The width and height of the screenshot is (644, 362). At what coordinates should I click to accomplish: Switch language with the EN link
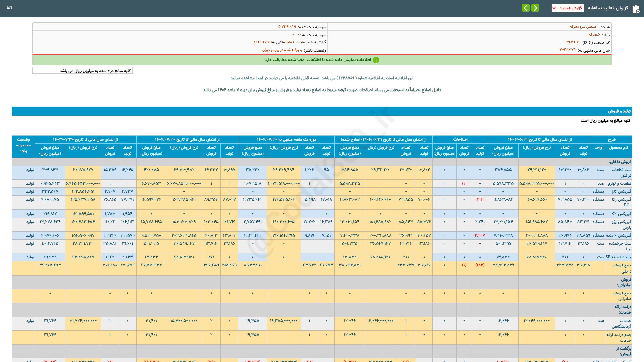pyautogui.click(x=9, y=7)
